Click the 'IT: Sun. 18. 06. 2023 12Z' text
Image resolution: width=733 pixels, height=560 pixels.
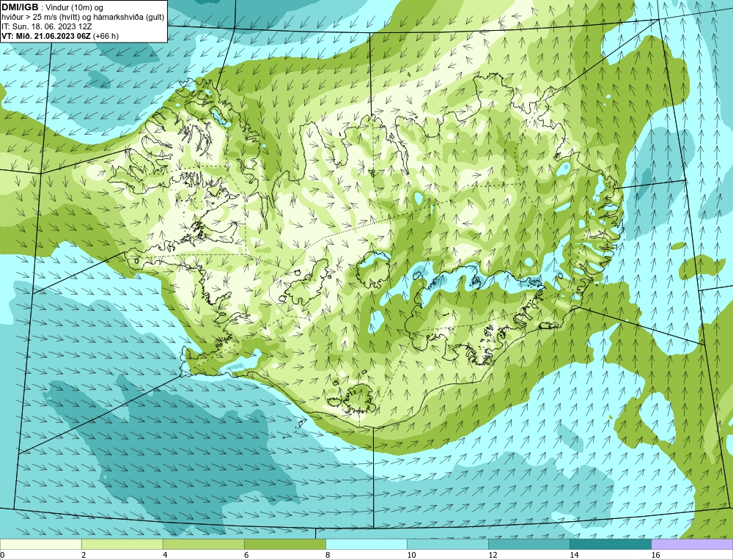coord(46,26)
